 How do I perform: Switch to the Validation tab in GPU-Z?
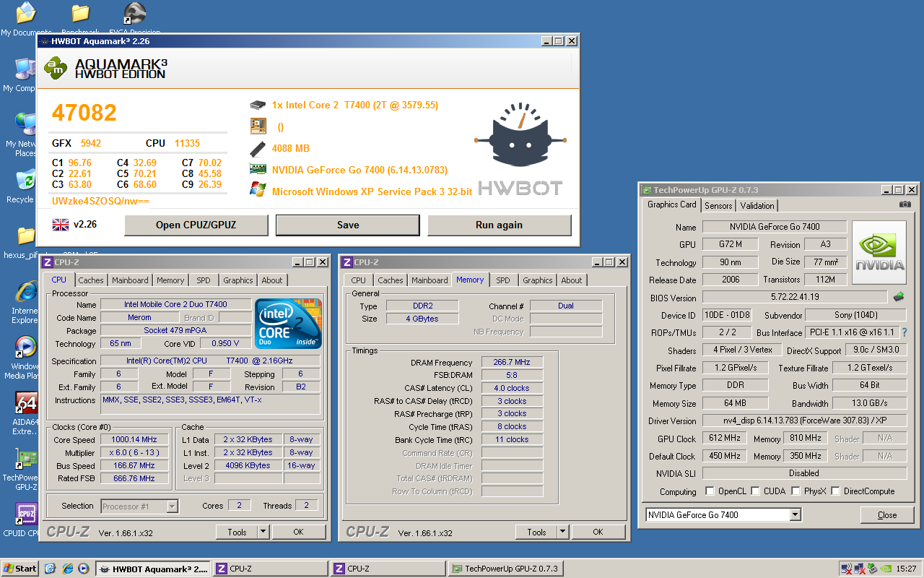point(758,206)
